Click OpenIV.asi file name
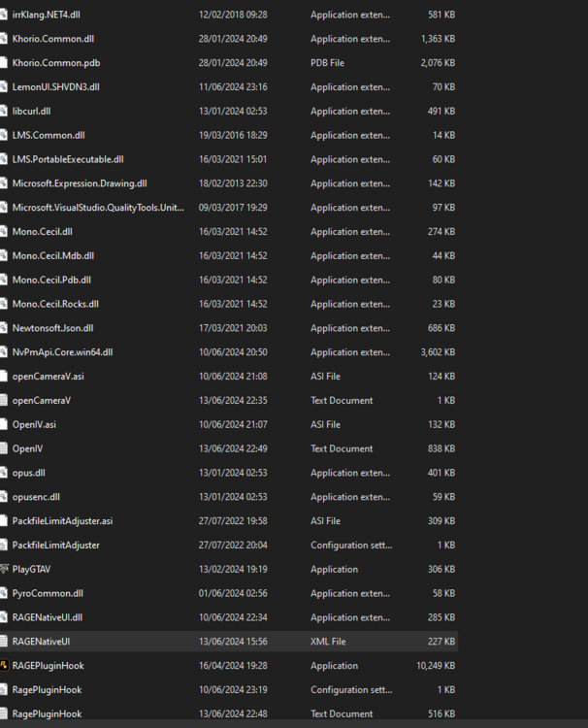Screen dimensions: 588x728 pyautogui.click(x=34, y=425)
